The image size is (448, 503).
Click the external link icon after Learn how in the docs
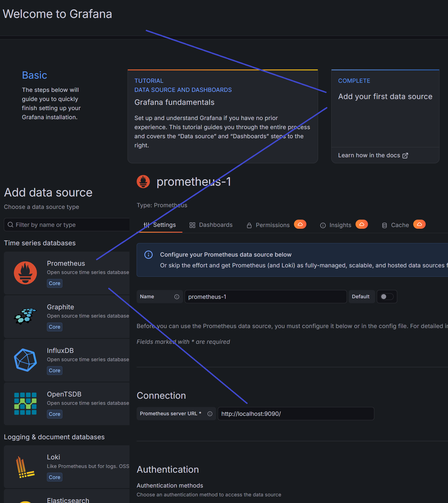pyautogui.click(x=405, y=156)
